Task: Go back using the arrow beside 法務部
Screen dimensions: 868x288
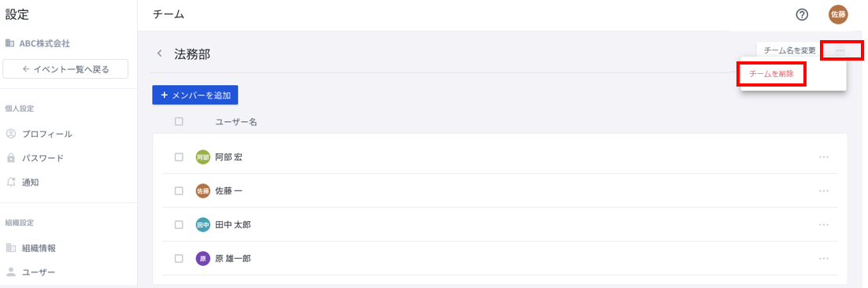Action: pos(160,54)
